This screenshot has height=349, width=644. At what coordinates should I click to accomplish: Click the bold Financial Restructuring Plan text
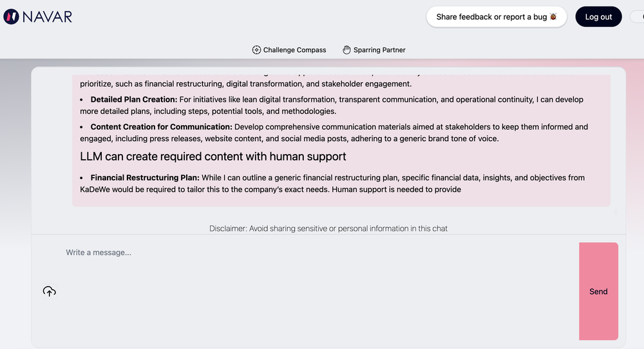pos(145,178)
